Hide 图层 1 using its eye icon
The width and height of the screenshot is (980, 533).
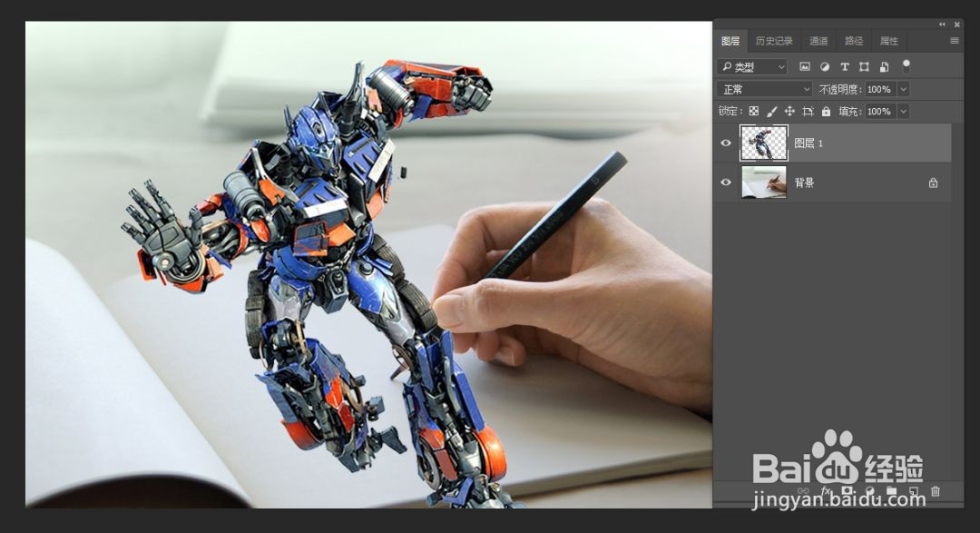click(726, 143)
